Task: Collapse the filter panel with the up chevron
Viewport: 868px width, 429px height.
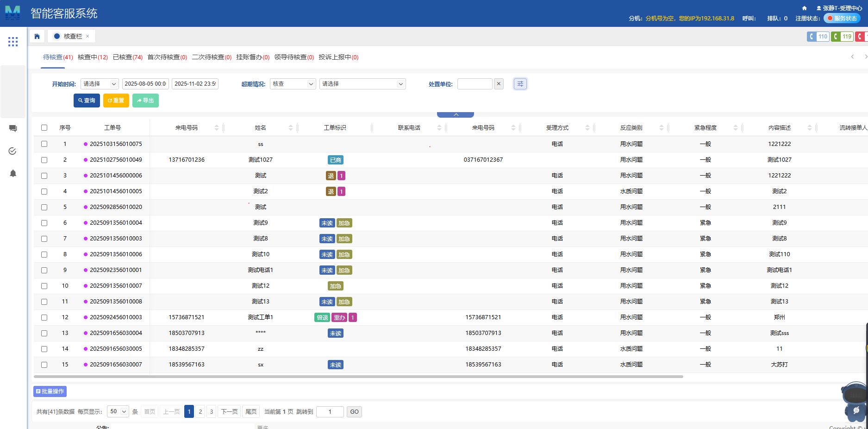Action: click(x=456, y=114)
